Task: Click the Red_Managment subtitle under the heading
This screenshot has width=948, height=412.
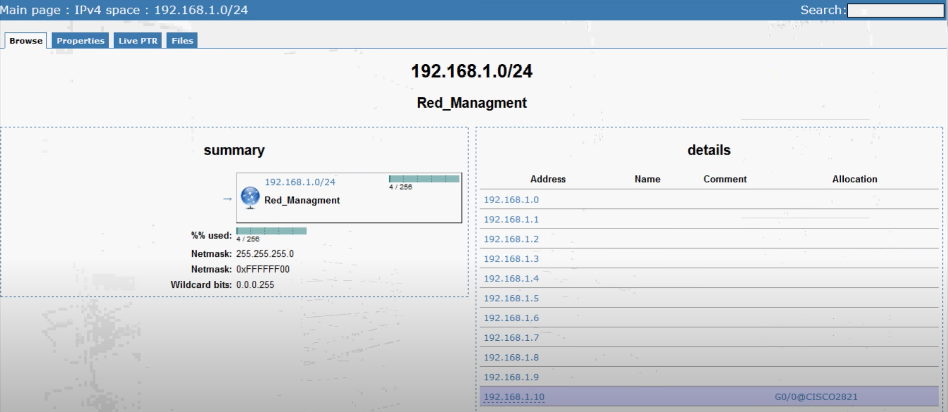Action: pyautogui.click(x=472, y=103)
